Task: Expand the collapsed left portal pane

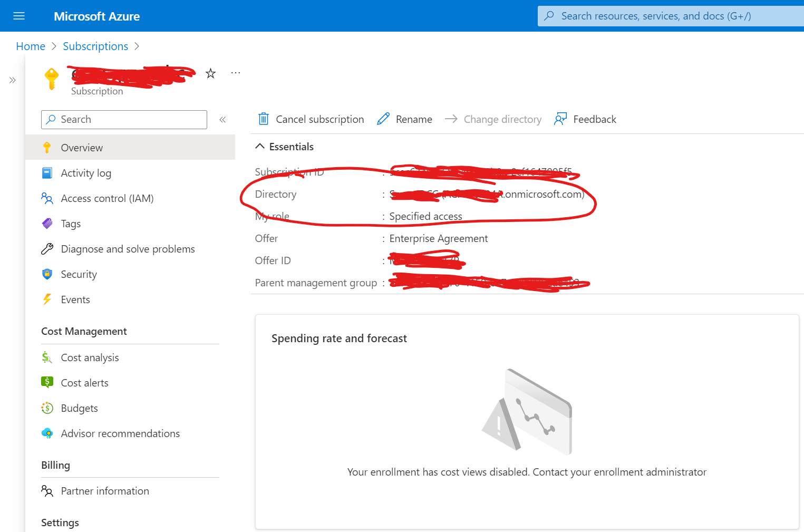Action: point(13,80)
